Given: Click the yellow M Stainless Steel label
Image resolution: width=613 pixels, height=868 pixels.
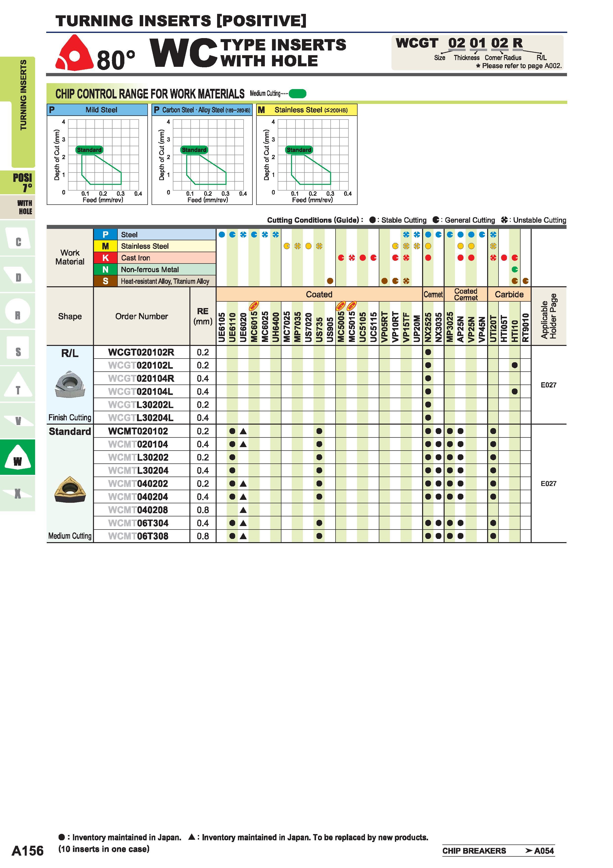Looking at the screenshot, I should pos(155,246).
